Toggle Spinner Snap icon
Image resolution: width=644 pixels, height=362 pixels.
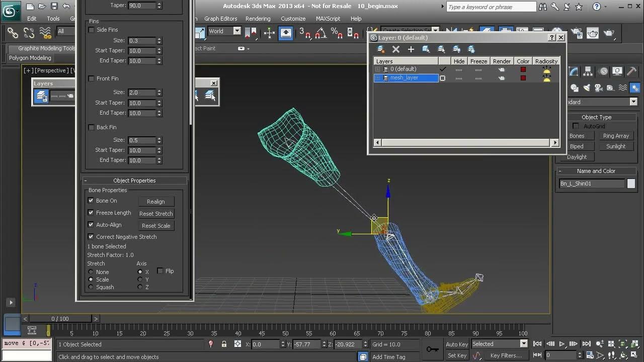(x=353, y=33)
